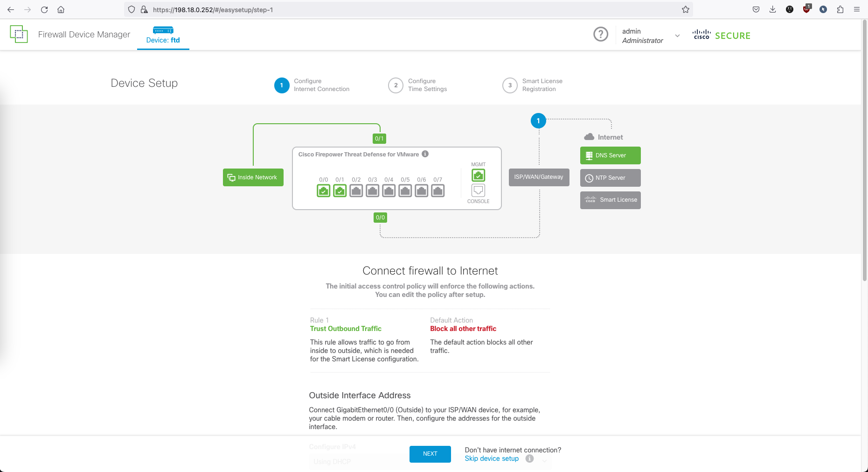The width and height of the screenshot is (868, 472).
Task: Click info icon next to Skip device setup
Action: pyautogui.click(x=529, y=458)
